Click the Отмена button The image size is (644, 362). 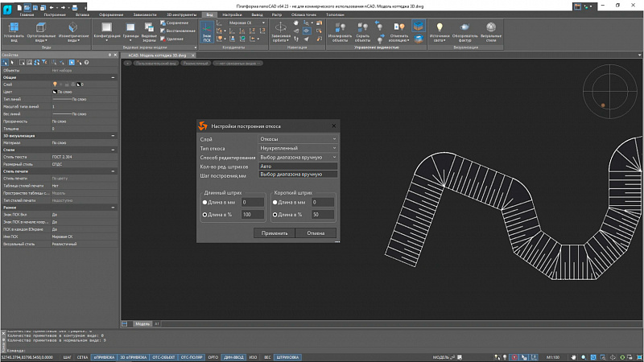(316, 233)
